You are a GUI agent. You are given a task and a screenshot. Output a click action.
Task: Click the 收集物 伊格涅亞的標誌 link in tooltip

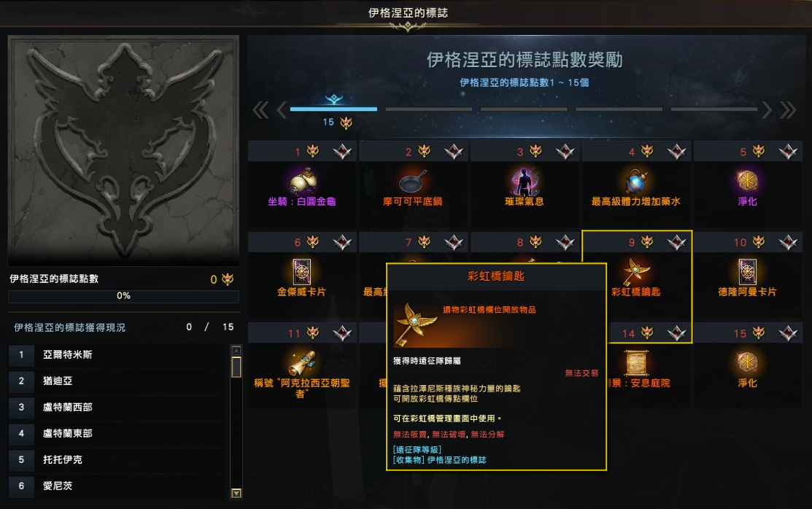point(440,460)
